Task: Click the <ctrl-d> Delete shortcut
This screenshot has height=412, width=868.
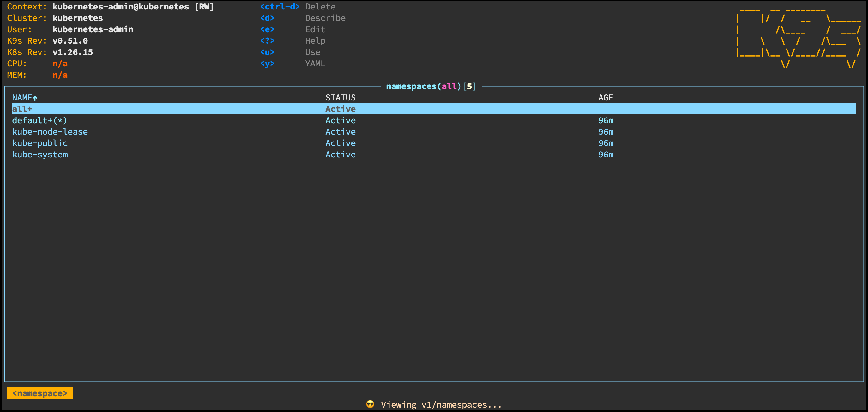Action: (x=298, y=6)
